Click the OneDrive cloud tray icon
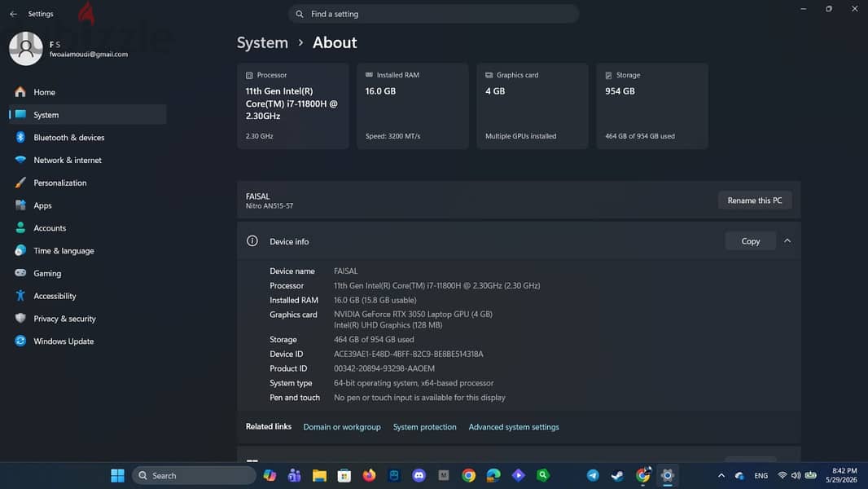Screen dimensions: 868x489 click(739, 475)
